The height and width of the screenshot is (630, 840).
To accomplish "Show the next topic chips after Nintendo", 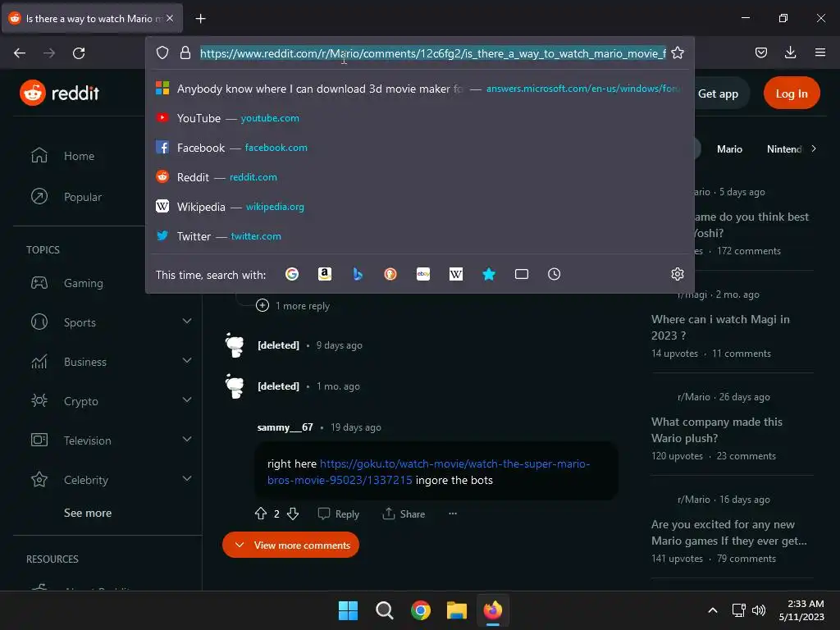I will click(813, 149).
